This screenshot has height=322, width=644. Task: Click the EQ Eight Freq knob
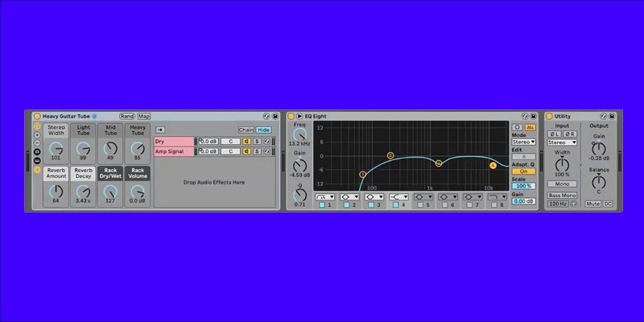[x=299, y=134]
